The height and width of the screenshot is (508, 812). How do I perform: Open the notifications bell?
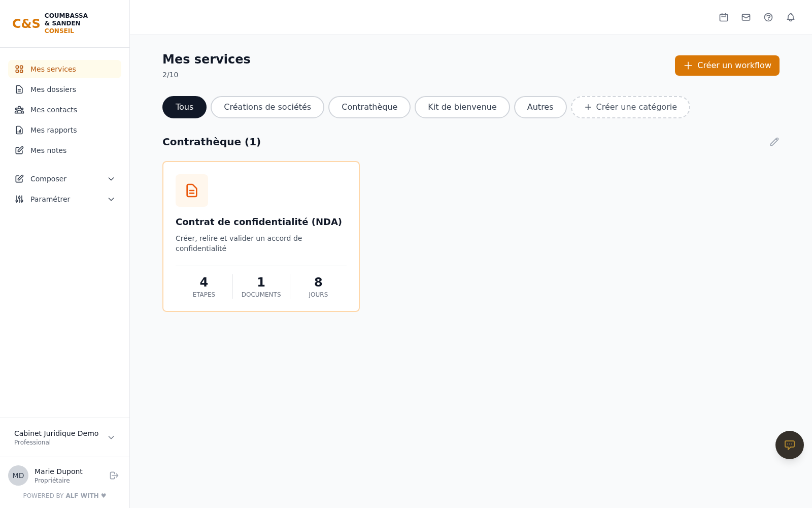(791, 17)
